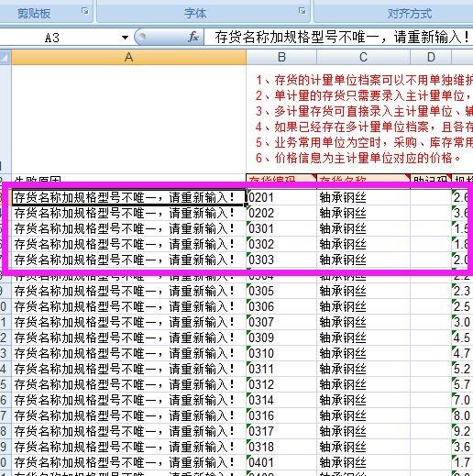473x476 pixels.
Task: Select cell with code 0301
Action: (x=281, y=228)
